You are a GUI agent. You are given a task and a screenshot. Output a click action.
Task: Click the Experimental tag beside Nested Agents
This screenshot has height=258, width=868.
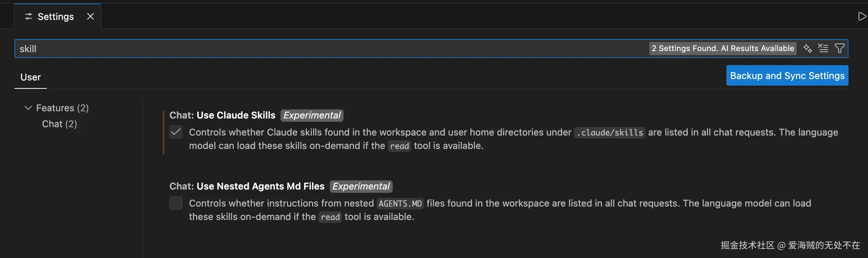[361, 186]
